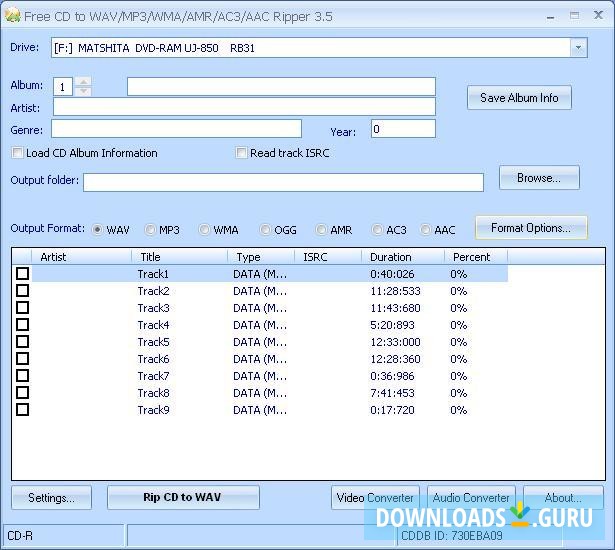Select the Track9 title text
Viewport: 615px width, 550px height.
153,410
